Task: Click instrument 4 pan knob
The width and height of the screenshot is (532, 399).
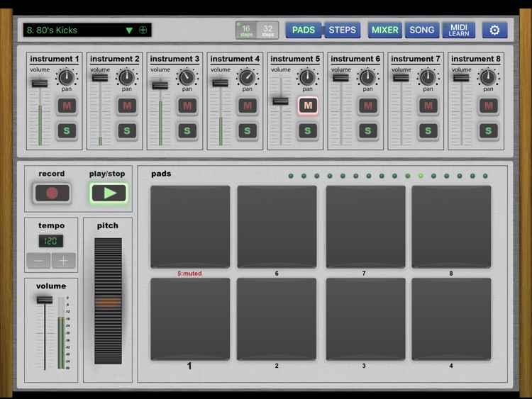Action: 247,78
